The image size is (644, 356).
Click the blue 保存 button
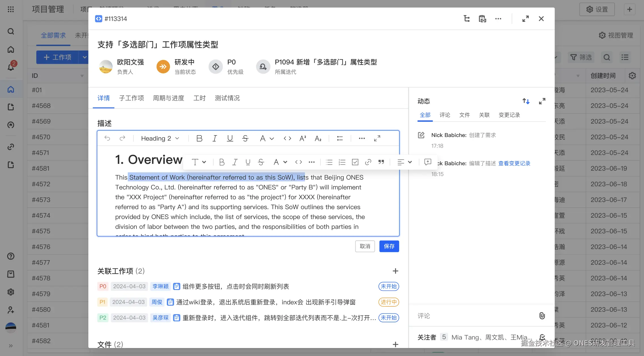(389, 246)
